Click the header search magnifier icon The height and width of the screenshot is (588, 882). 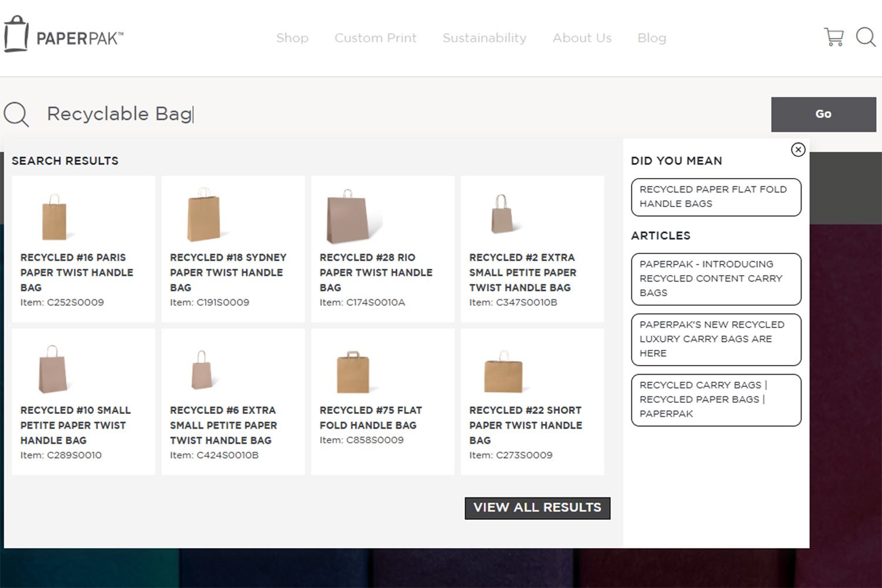click(x=866, y=37)
